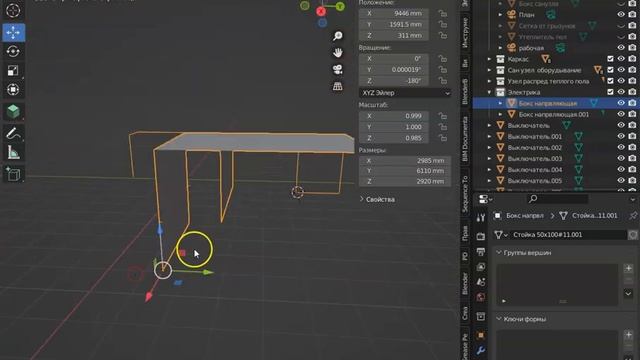
Task: Toggle camera view with camera icon
Action: (x=338, y=69)
